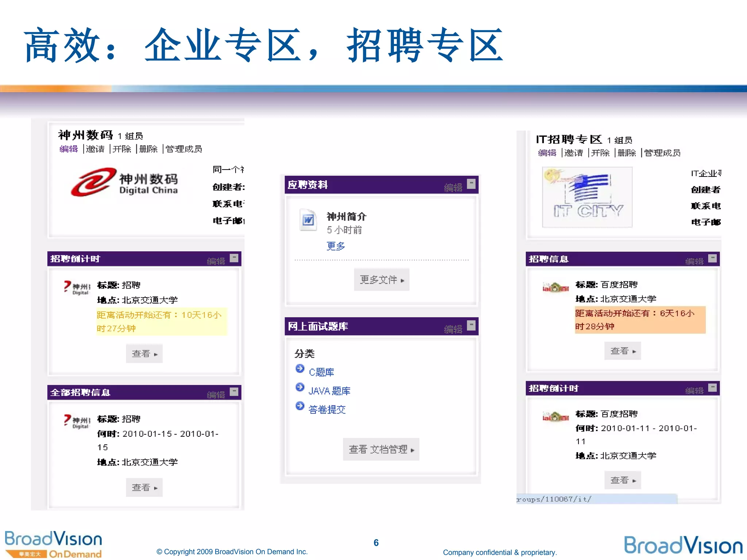
Task: Click 管理成员 under IT招聘专区 title
Action: click(x=662, y=153)
